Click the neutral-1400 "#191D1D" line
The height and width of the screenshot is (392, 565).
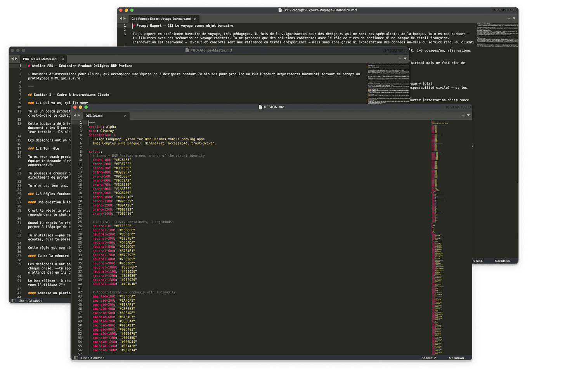pyautogui.click(x=114, y=284)
